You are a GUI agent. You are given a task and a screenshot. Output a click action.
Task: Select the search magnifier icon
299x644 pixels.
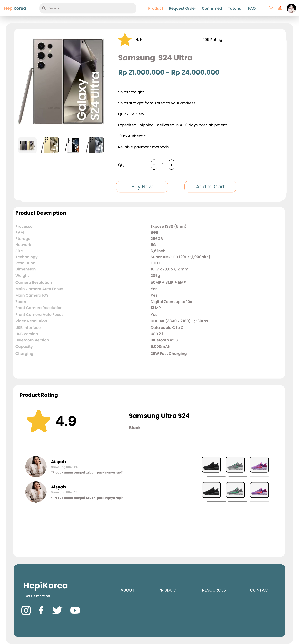tap(44, 8)
